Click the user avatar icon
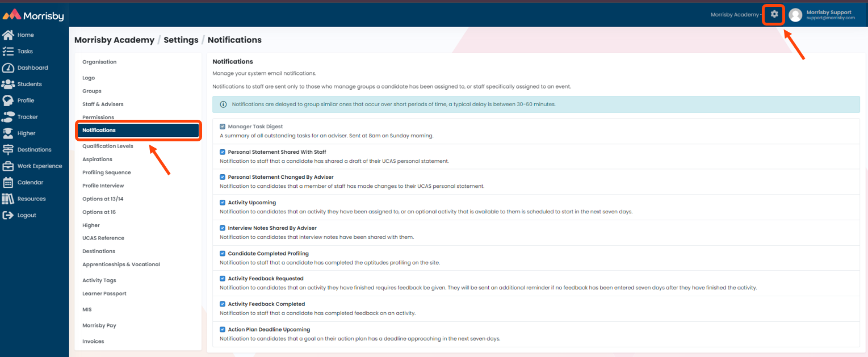Image resolution: width=868 pixels, height=357 pixels. (795, 15)
